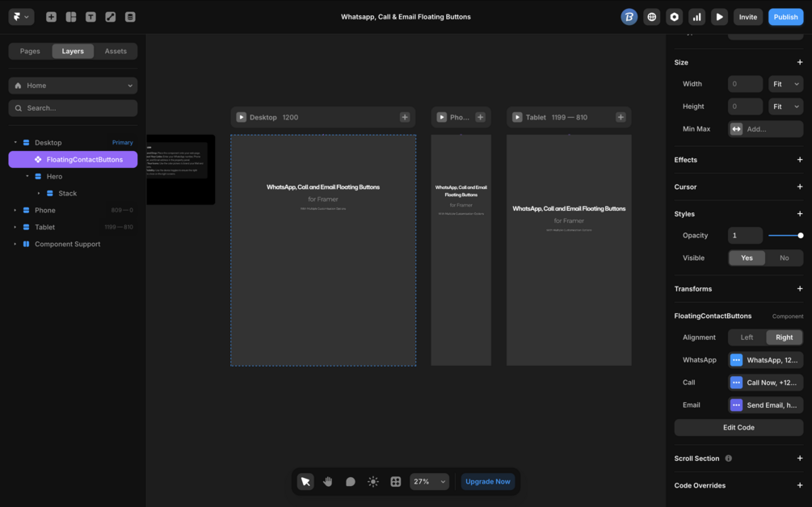Screen dimensions: 812x507
Task: Switch to the Assets tab
Action: 116,51
